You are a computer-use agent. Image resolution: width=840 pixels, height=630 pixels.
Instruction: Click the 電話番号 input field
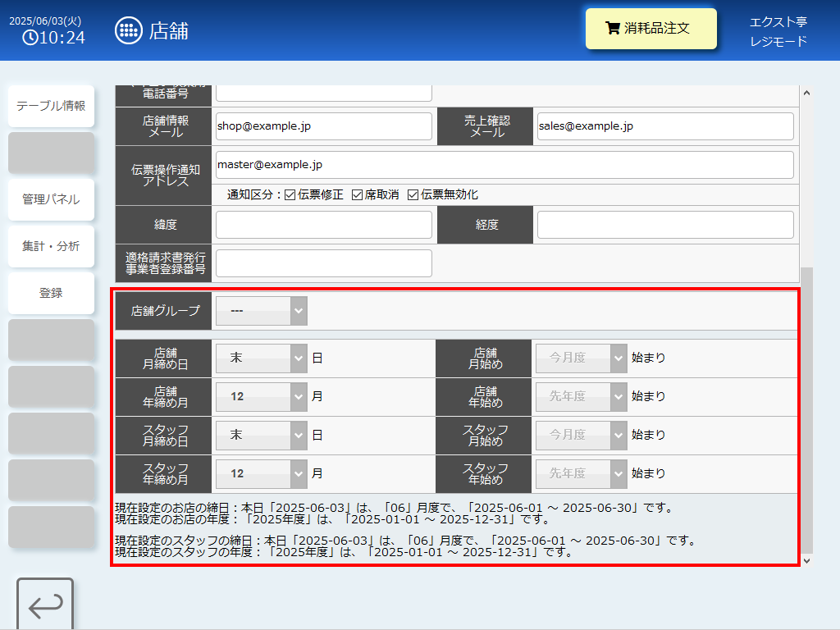coord(323,94)
